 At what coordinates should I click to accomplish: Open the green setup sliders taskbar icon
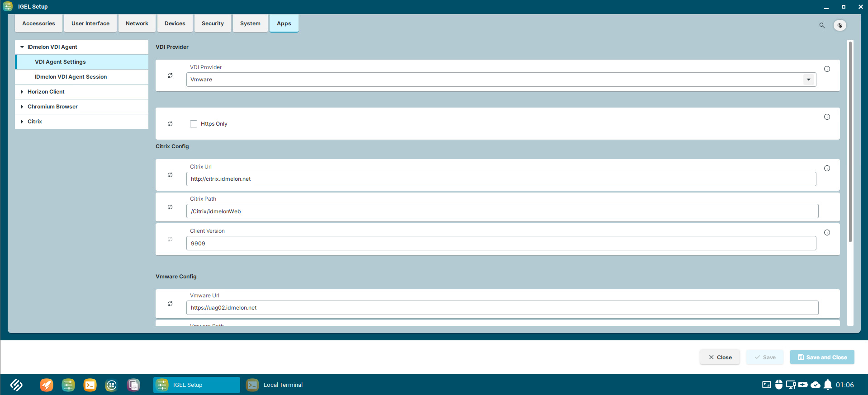[x=68, y=385]
